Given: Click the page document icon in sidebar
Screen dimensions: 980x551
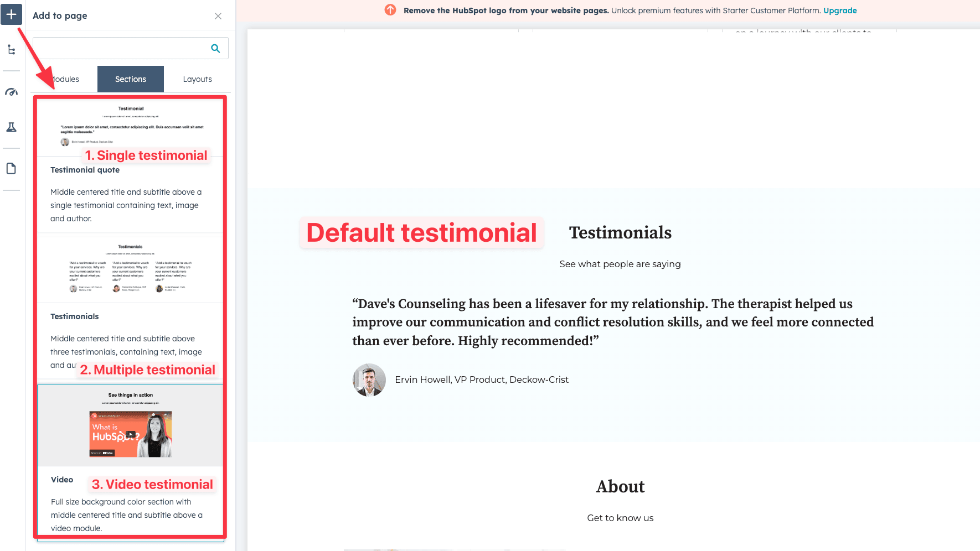Looking at the screenshot, I should 11,168.
